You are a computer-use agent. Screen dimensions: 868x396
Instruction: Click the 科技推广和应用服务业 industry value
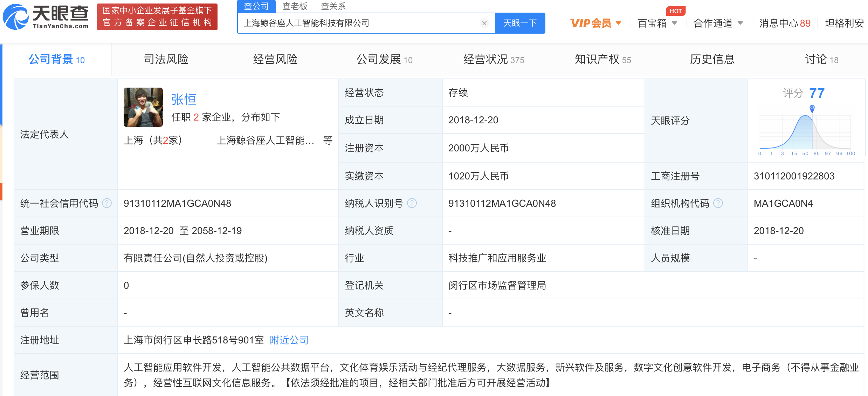click(x=497, y=258)
